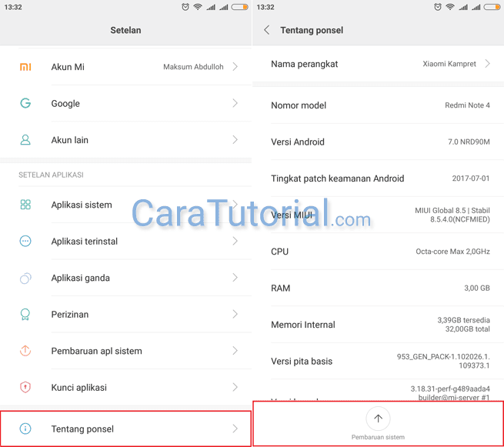The image size is (504, 447).
Task: Tap battery icon in Setelan status bar
Action: [240, 7]
